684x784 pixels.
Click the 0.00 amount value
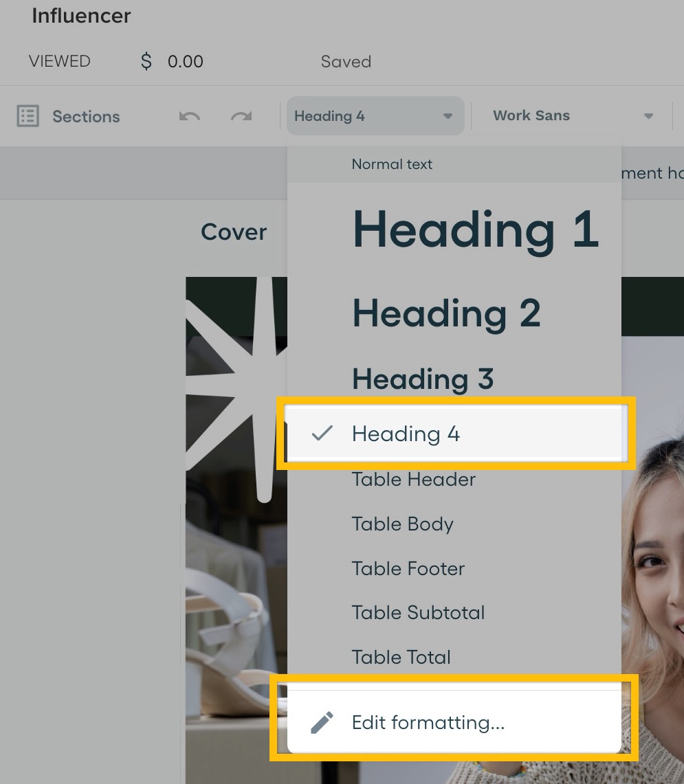pos(185,62)
